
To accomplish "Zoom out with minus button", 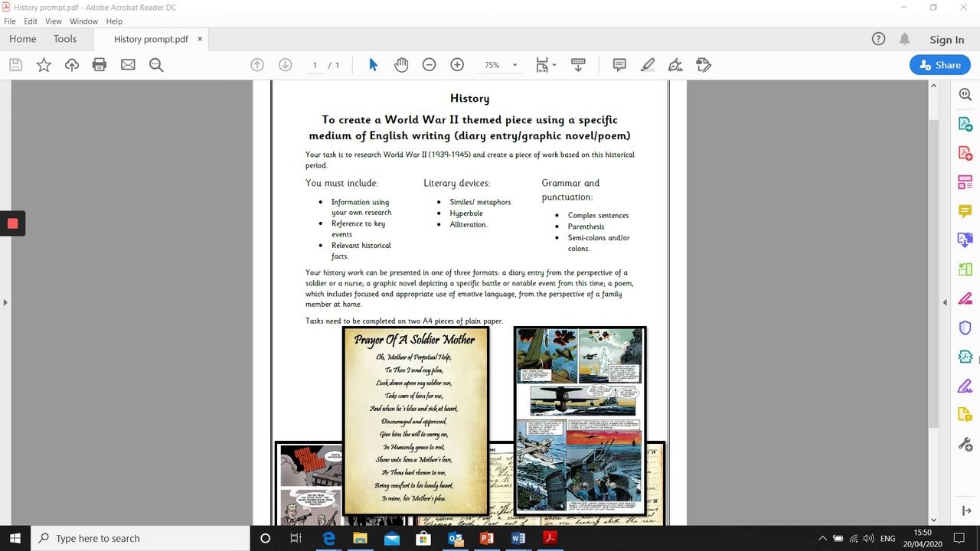I will click(429, 65).
